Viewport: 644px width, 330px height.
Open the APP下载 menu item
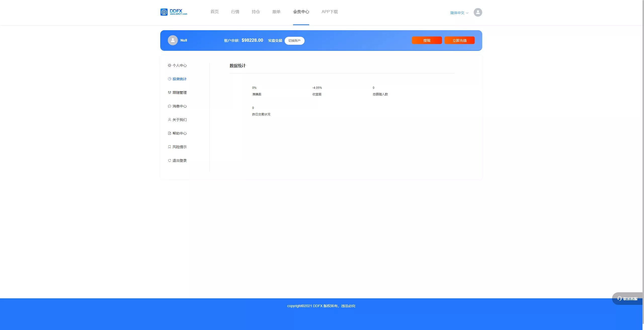pos(330,12)
